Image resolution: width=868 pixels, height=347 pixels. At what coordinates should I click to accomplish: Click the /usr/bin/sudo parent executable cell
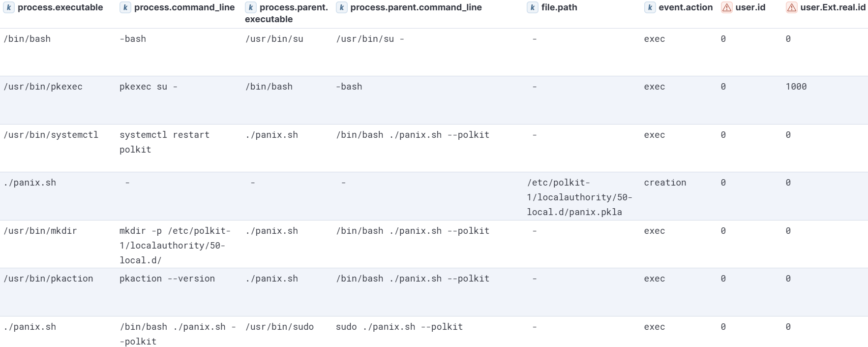[x=279, y=327]
